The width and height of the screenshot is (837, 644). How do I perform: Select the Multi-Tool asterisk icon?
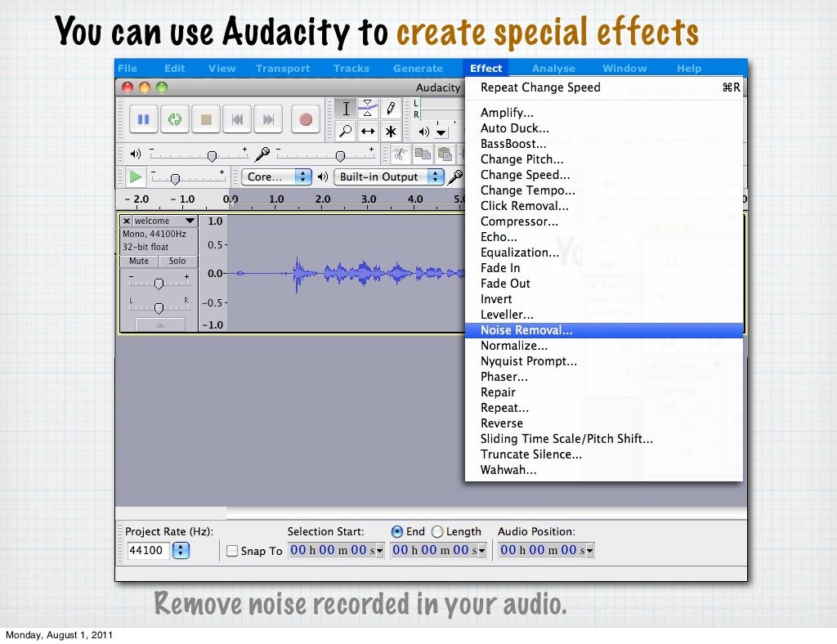(391, 131)
